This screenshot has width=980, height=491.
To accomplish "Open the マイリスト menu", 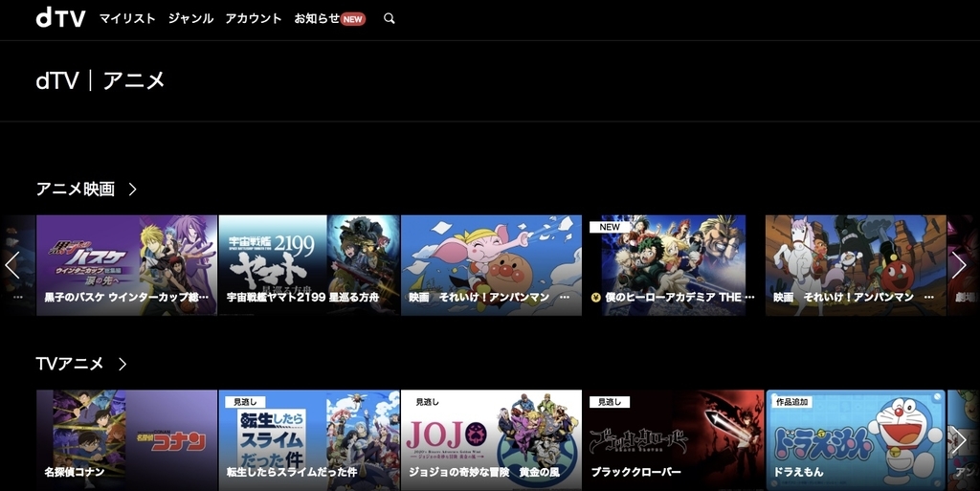I will (x=127, y=19).
